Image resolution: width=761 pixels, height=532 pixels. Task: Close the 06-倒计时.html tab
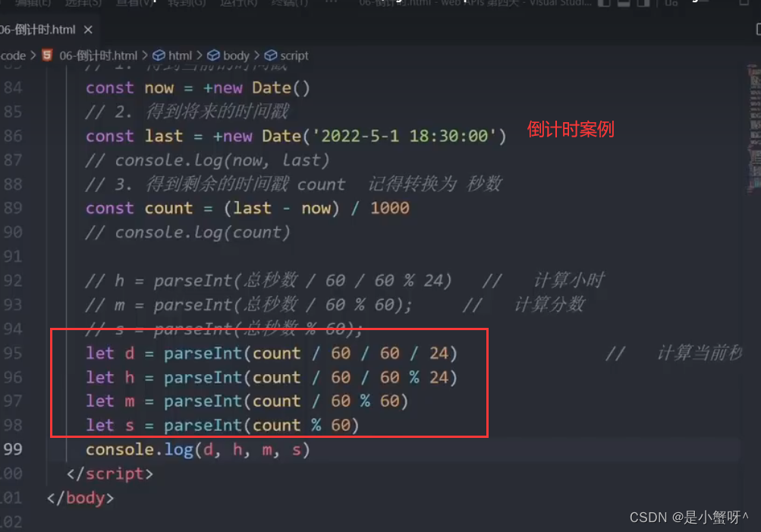pos(88,30)
